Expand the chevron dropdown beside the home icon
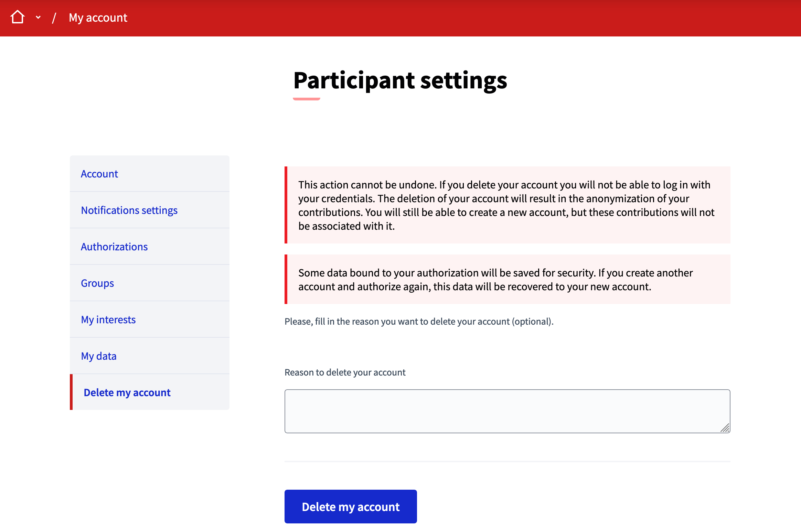 point(38,17)
